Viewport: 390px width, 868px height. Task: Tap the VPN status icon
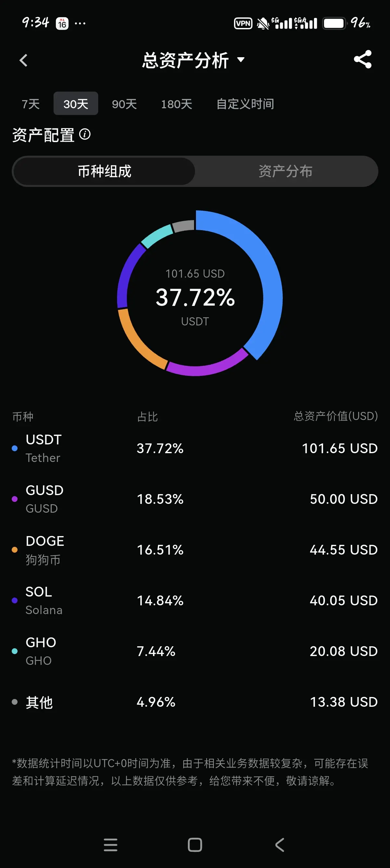(243, 23)
